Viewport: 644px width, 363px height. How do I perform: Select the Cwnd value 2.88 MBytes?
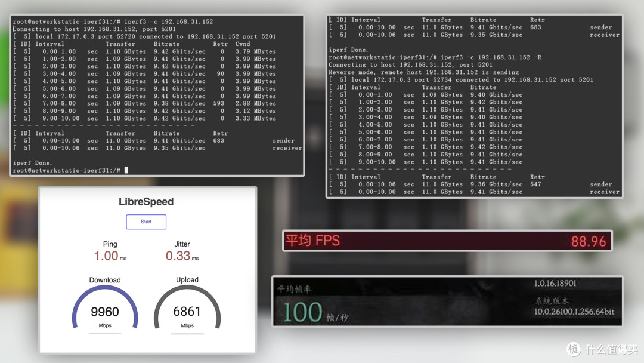tap(255, 104)
